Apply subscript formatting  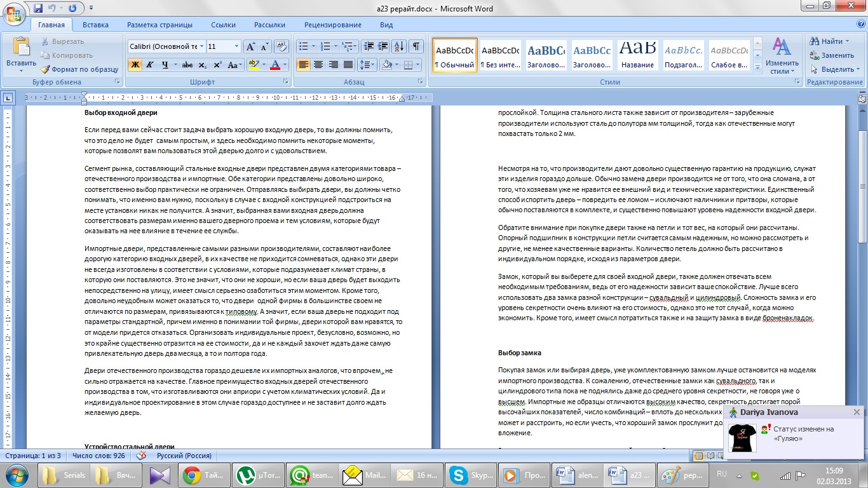point(202,65)
